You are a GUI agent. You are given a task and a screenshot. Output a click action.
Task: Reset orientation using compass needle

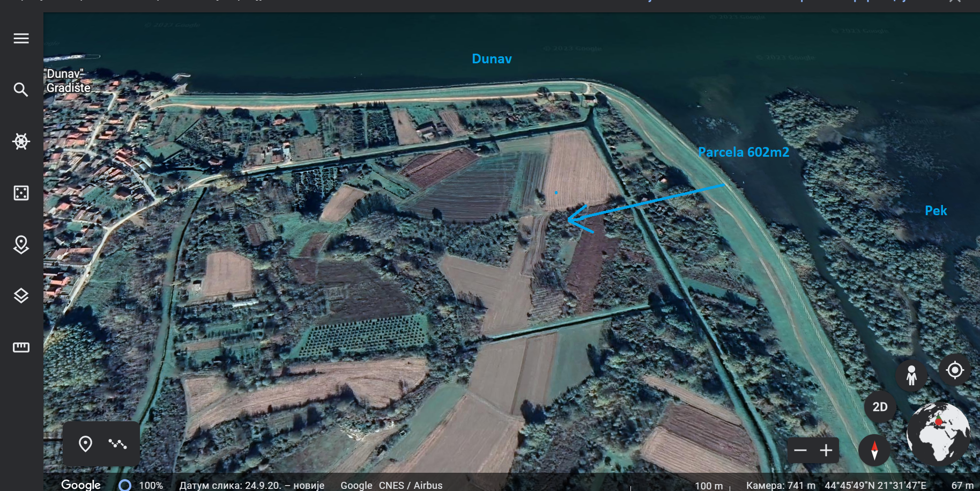(x=874, y=450)
